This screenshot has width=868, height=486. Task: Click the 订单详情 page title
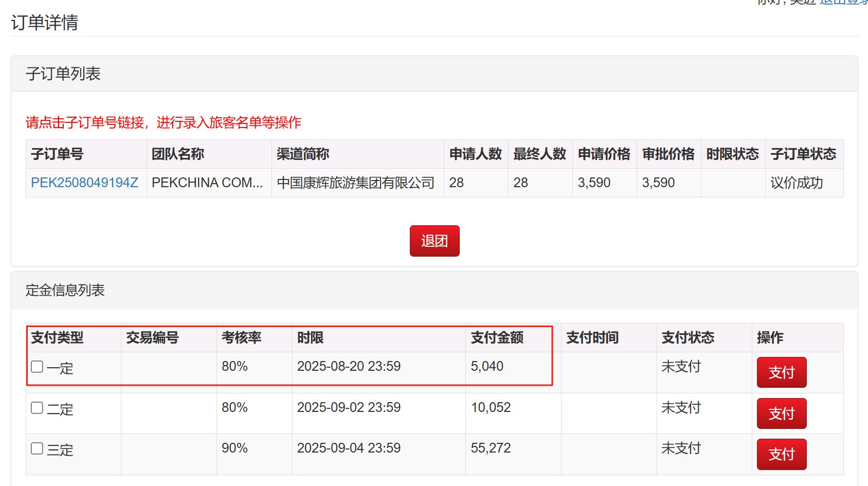[45, 23]
